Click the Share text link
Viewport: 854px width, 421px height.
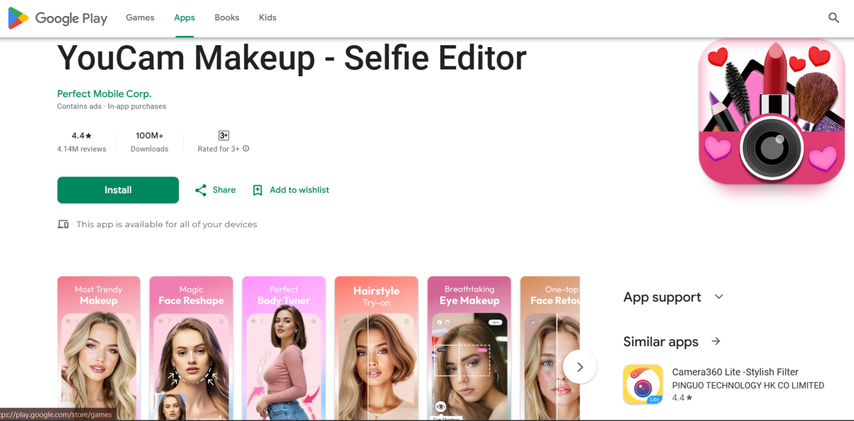224,190
